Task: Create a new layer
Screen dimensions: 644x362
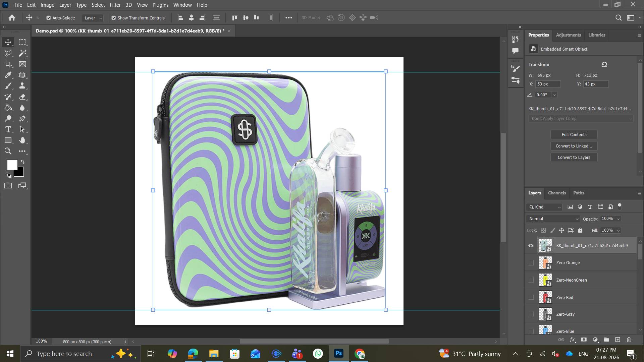Action: 618,340
